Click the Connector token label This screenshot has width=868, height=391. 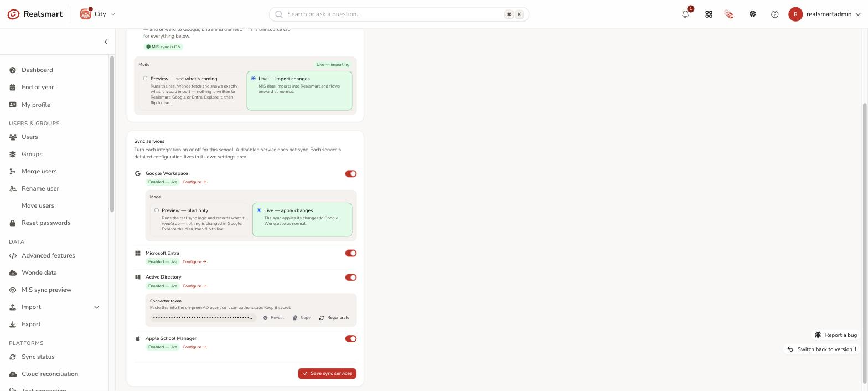pyautogui.click(x=166, y=301)
